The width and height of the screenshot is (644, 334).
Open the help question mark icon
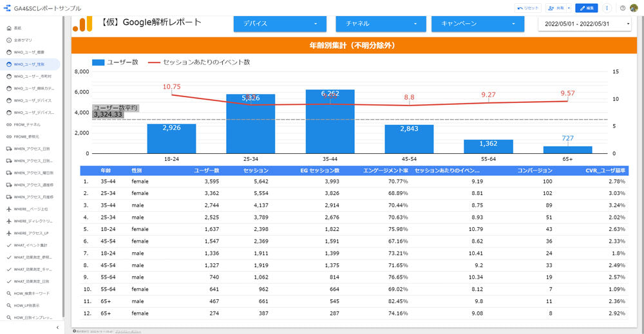[x=622, y=8]
